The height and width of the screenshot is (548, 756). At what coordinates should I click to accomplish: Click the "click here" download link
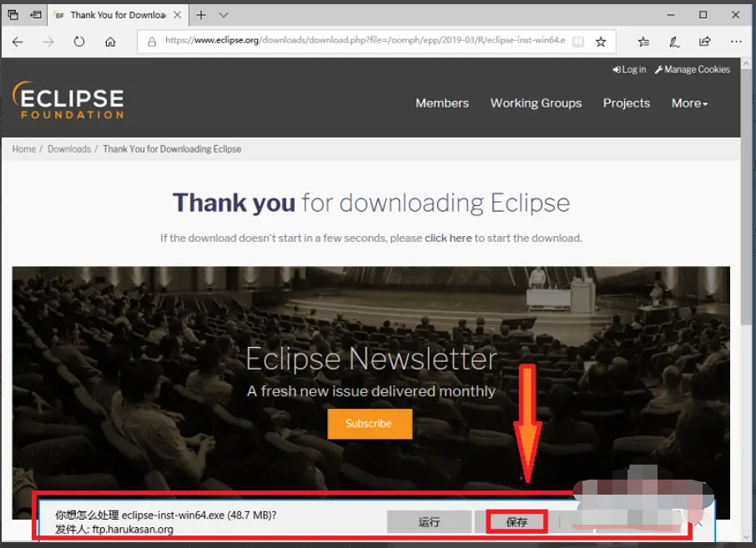click(x=448, y=238)
